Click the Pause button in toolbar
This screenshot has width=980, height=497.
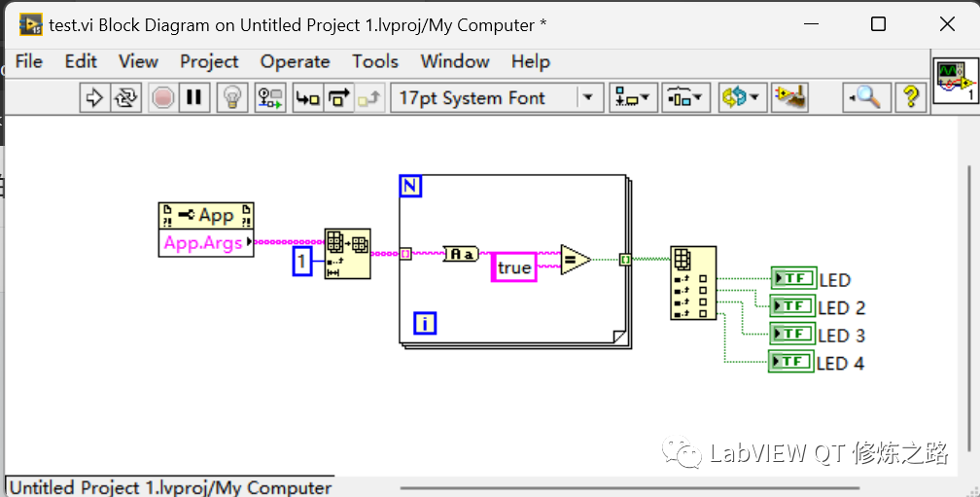194,97
